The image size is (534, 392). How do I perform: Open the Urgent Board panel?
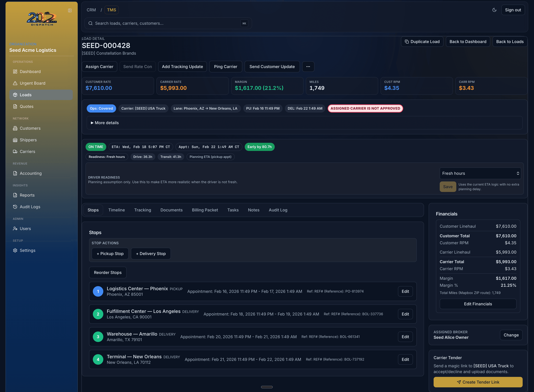coord(32,83)
